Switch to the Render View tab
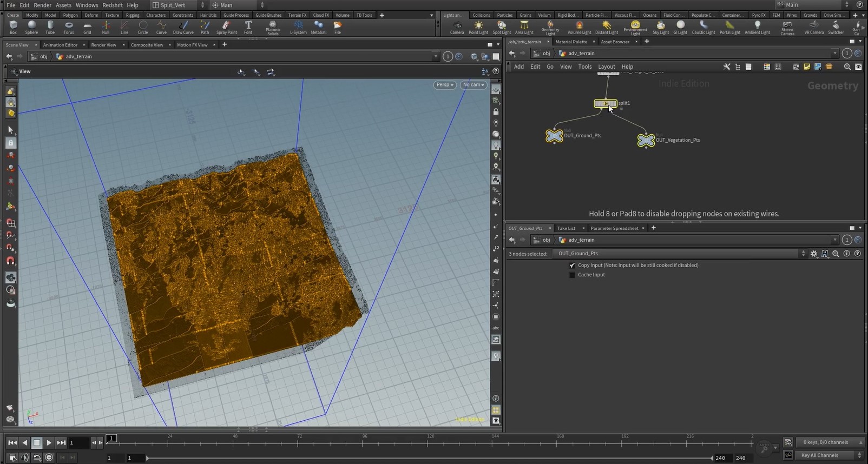 pos(103,45)
